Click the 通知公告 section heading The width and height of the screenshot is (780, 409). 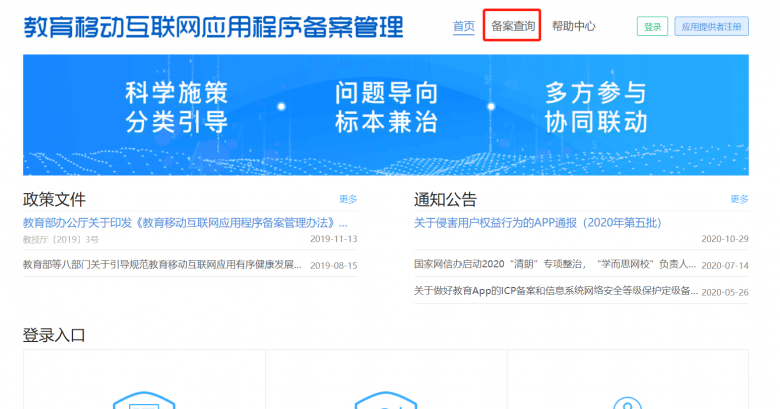point(445,200)
